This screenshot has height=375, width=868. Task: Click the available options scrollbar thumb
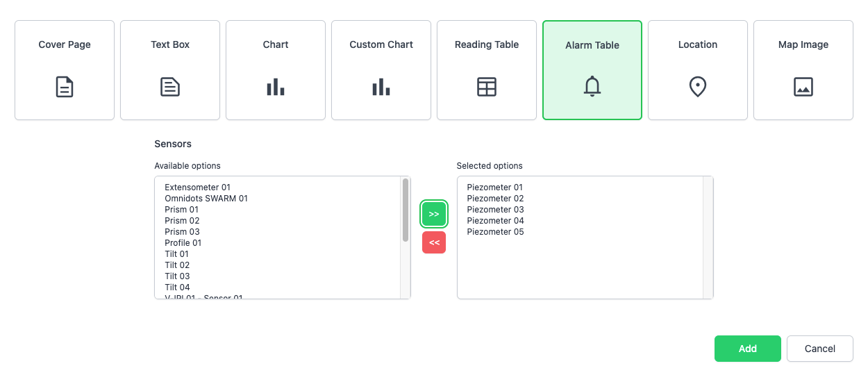point(406,210)
